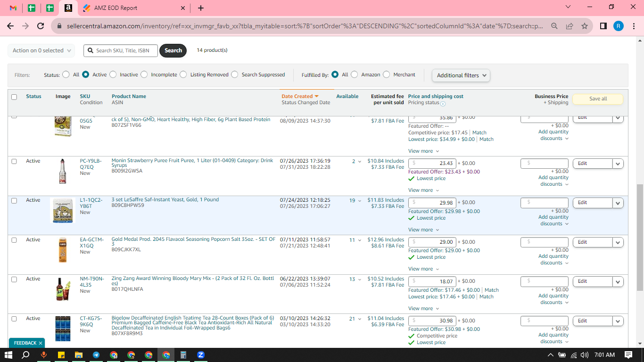The width and height of the screenshot is (644, 362).
Task: Open the Edit dropdown arrow for Monin Strawberry Puree
Action: point(618,164)
